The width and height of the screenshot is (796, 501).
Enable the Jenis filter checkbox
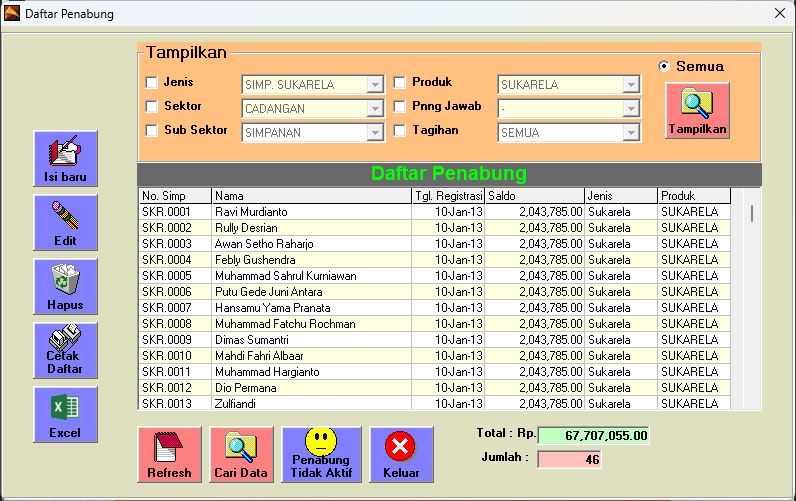[x=152, y=83]
